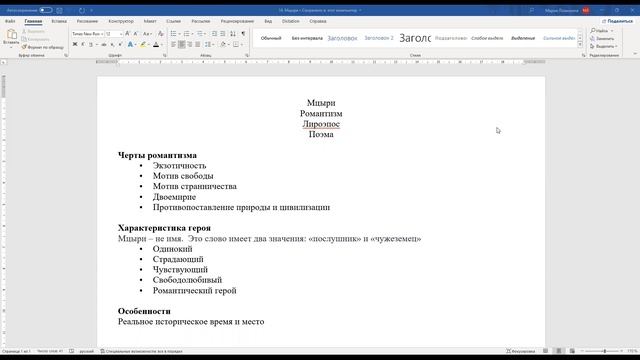
Task: Expand the styles gallery with More arrow
Action: point(580,45)
